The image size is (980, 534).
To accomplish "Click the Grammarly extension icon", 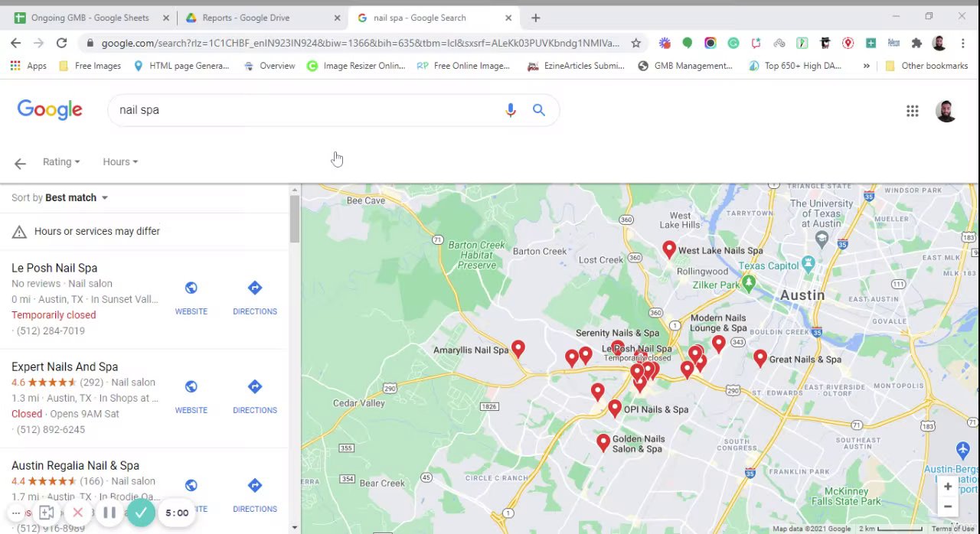I will pyautogui.click(x=733, y=43).
